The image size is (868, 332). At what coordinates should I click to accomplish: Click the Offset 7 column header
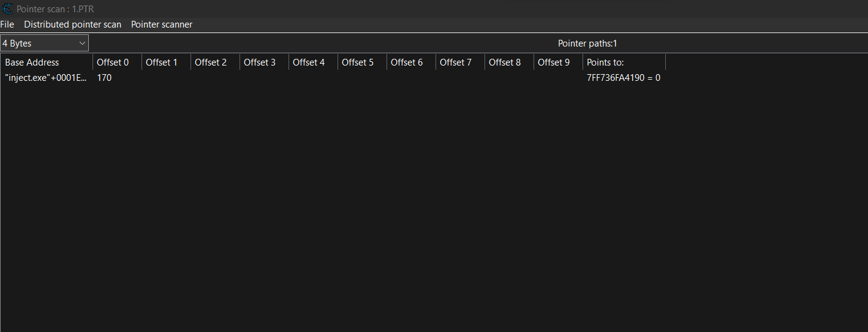(x=460, y=62)
